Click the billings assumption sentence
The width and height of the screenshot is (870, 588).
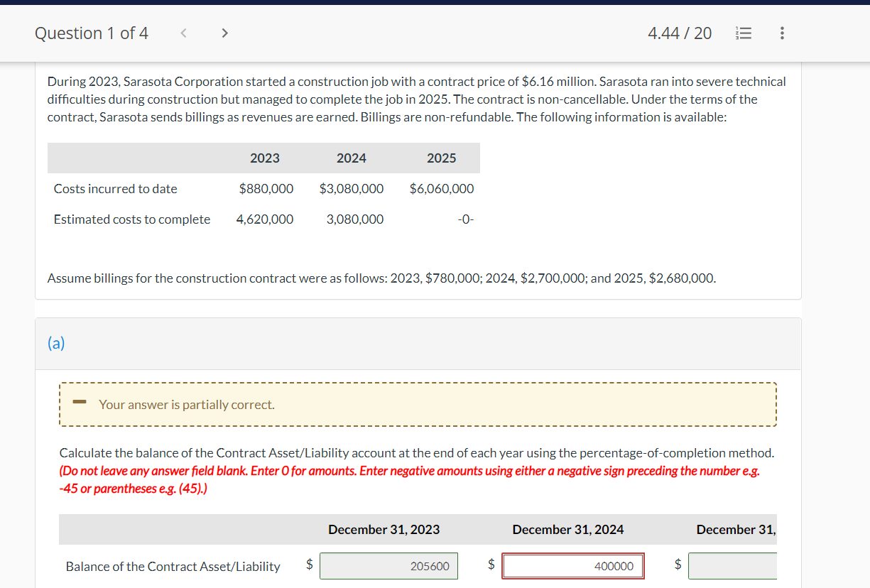tap(382, 278)
